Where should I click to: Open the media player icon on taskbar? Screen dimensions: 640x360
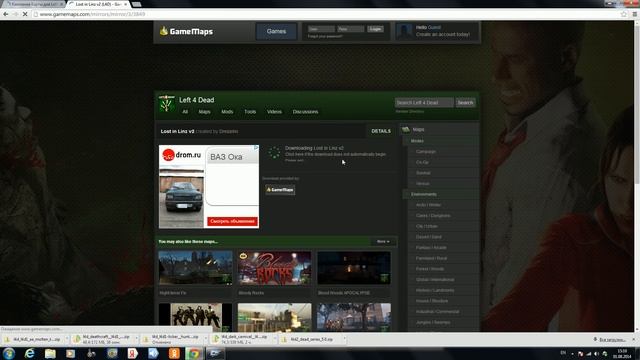coord(71,353)
